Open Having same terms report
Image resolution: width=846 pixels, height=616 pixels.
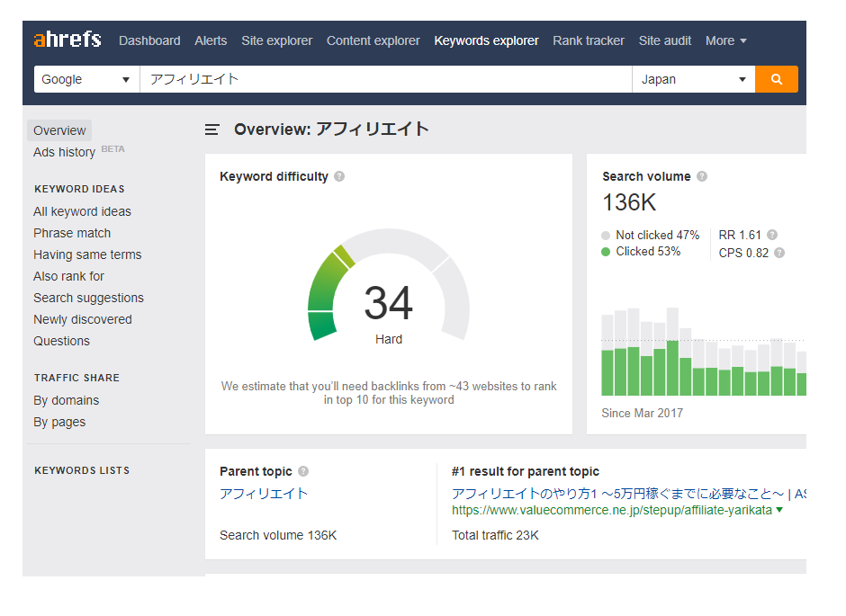87,254
